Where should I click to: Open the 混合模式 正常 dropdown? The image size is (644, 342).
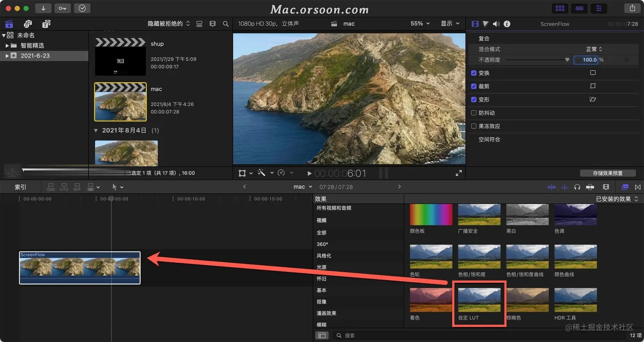click(594, 49)
